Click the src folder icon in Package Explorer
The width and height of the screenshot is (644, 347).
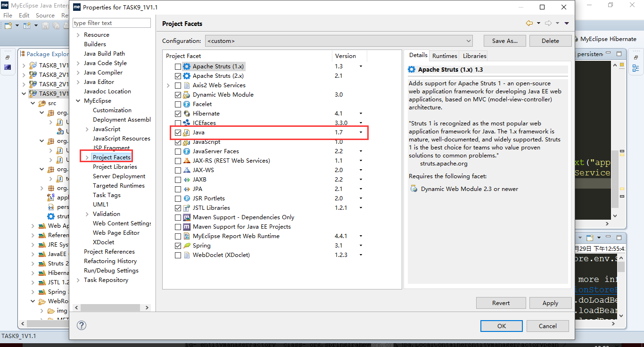(42, 103)
